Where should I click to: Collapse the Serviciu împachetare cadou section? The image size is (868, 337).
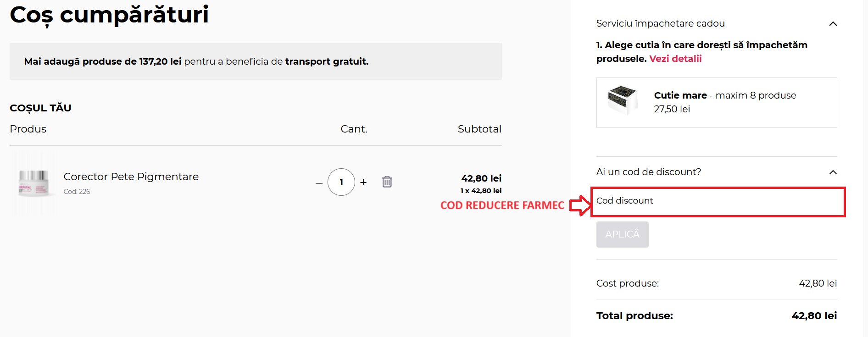point(833,24)
